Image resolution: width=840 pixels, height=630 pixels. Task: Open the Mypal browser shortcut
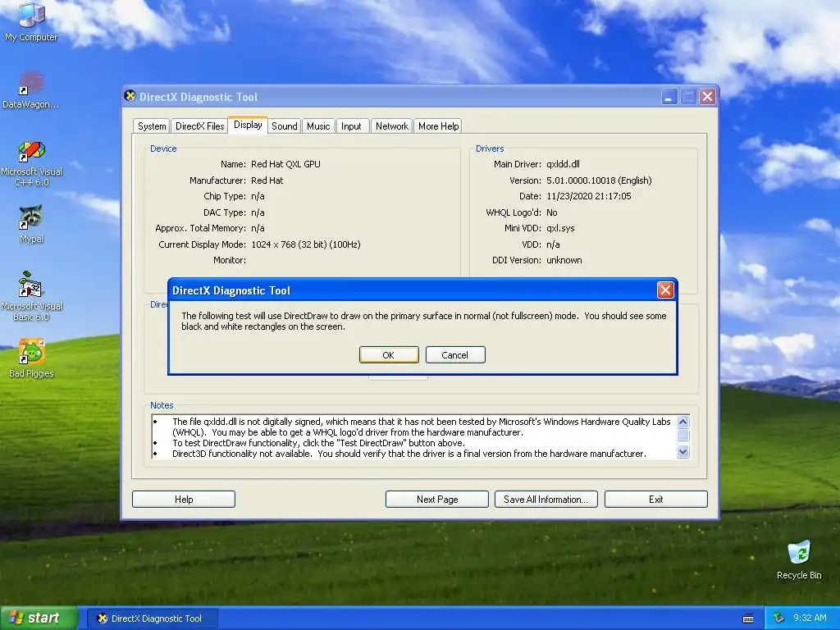coord(31,224)
